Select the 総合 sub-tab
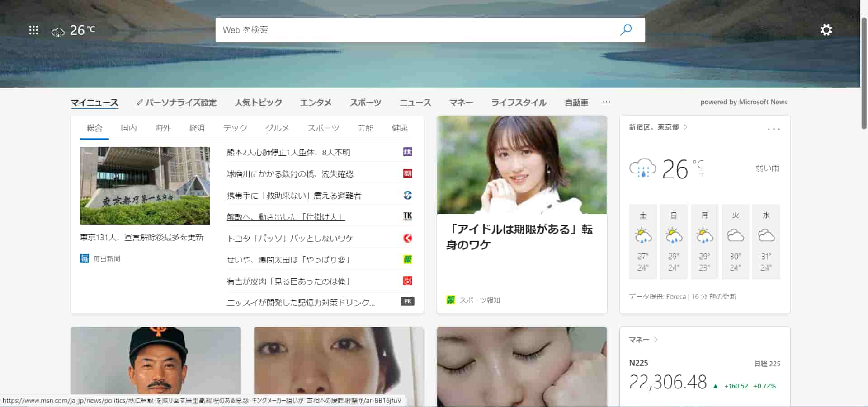Screen dimensions: 868x407 pos(94,128)
